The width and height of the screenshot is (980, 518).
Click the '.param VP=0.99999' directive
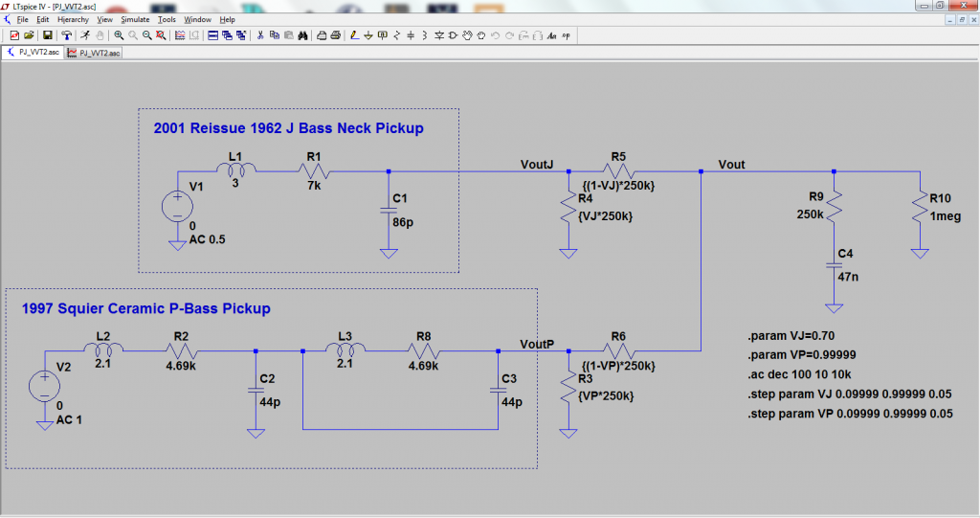click(x=801, y=354)
